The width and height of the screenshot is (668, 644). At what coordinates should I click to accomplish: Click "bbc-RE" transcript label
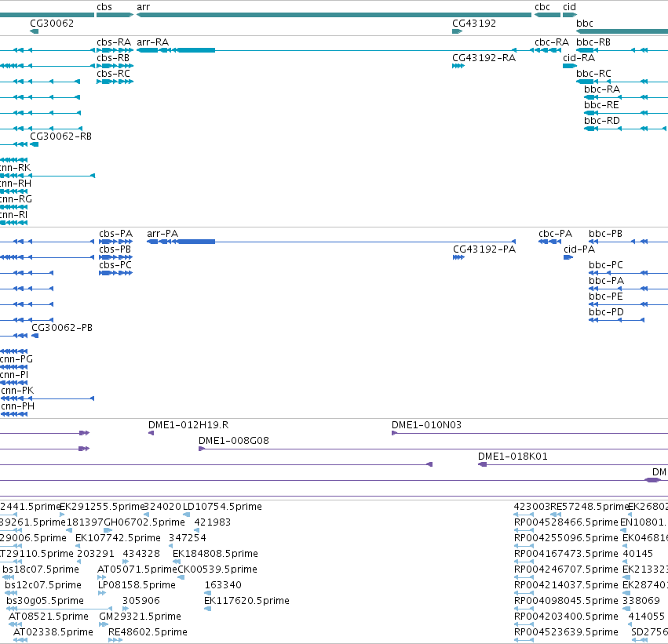[x=601, y=106]
